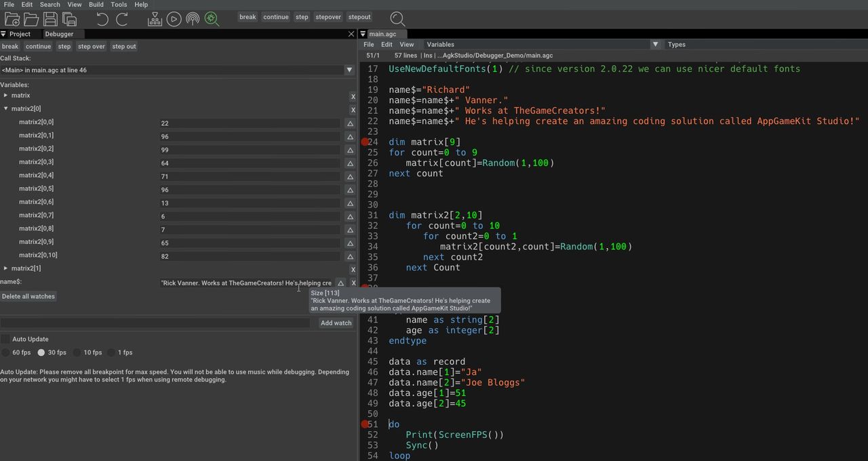The height and width of the screenshot is (461, 868).
Task: Enable the Auto Update checkbox
Action: point(5,339)
